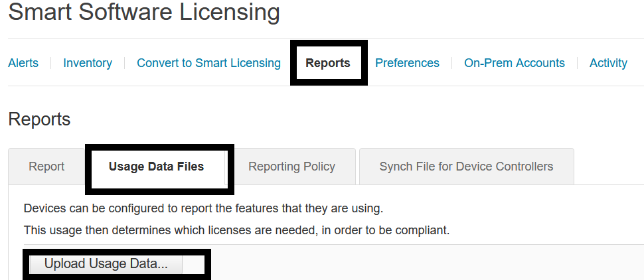The image size is (644, 280).
Task: Switch to the Report tab
Action: point(46,167)
